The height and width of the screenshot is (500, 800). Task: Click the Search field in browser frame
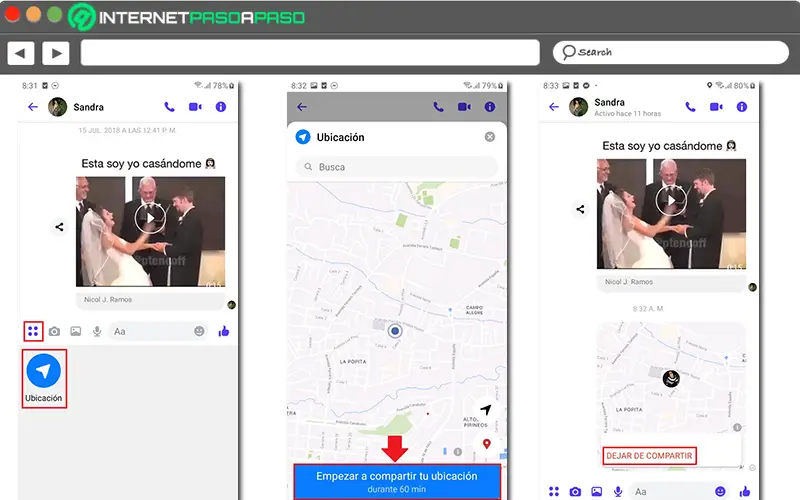pyautogui.click(x=670, y=52)
